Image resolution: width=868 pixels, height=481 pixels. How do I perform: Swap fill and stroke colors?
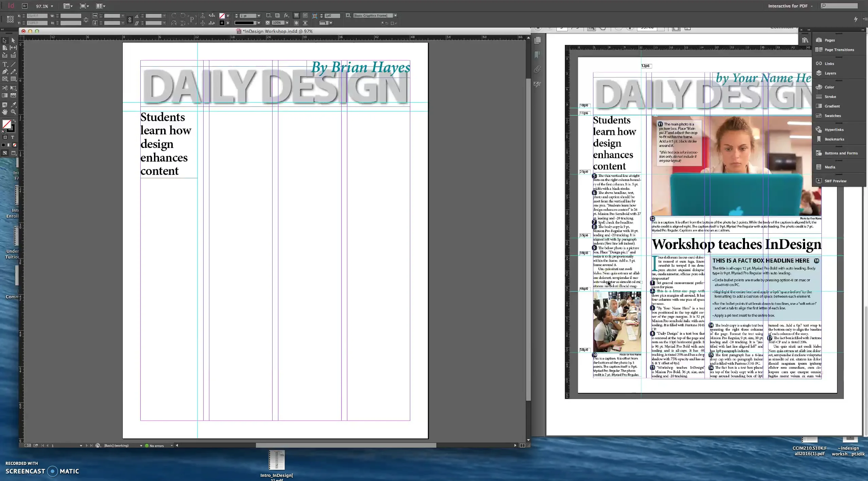(15, 120)
